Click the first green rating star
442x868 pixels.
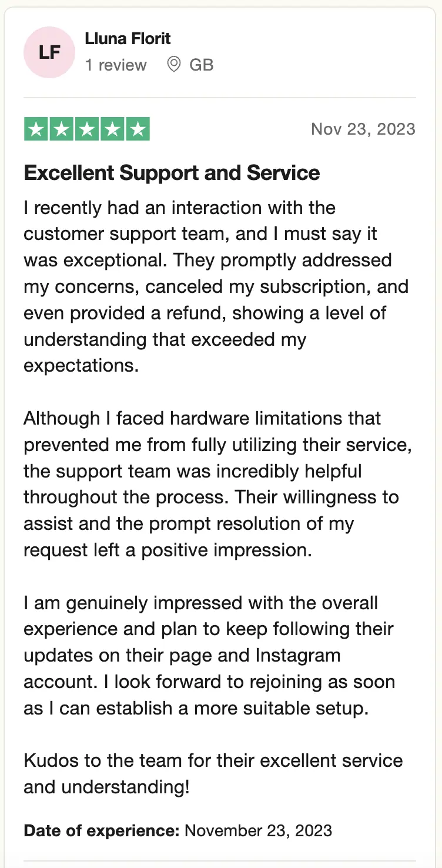(36, 129)
